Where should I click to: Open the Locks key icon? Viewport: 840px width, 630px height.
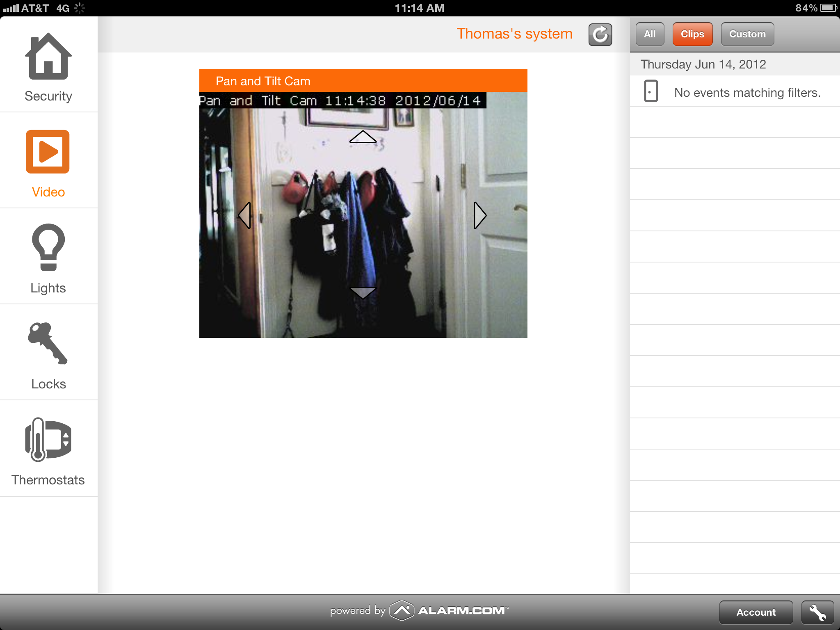pos(48,344)
